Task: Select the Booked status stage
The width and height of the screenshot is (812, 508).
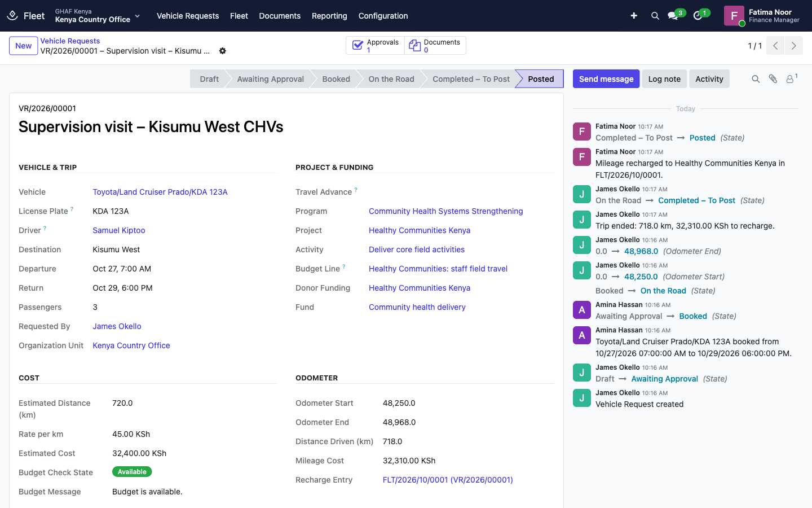Action: (x=336, y=79)
